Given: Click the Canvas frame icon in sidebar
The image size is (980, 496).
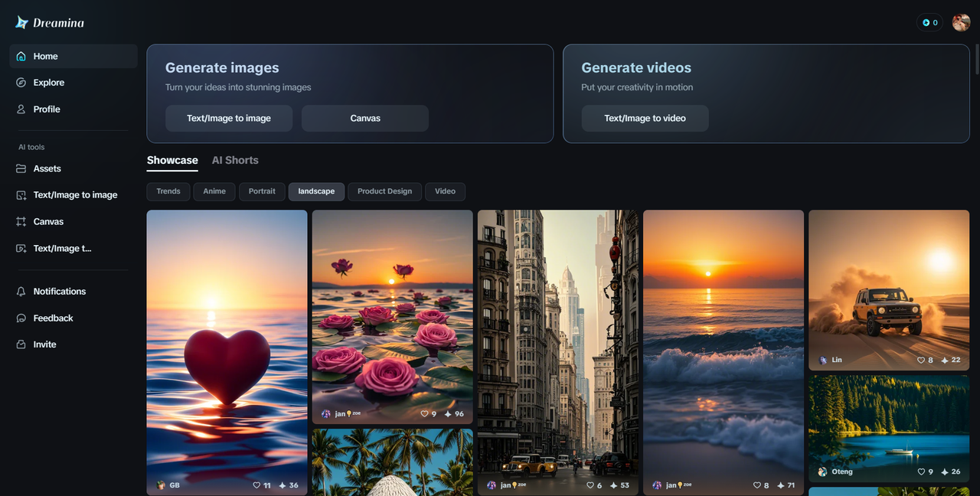Looking at the screenshot, I should [x=21, y=221].
